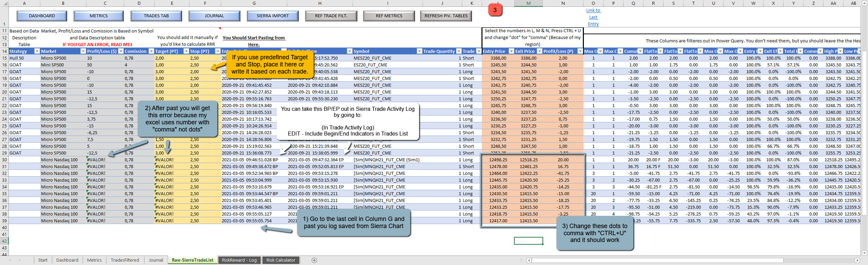
Task: Open the TradesFiltered sheet tab
Action: (x=125, y=260)
